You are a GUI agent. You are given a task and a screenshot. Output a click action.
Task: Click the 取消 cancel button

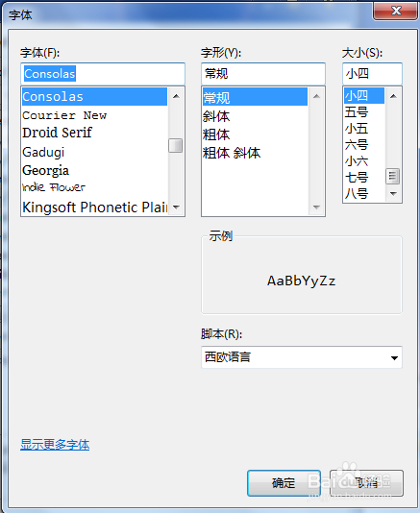(x=366, y=483)
